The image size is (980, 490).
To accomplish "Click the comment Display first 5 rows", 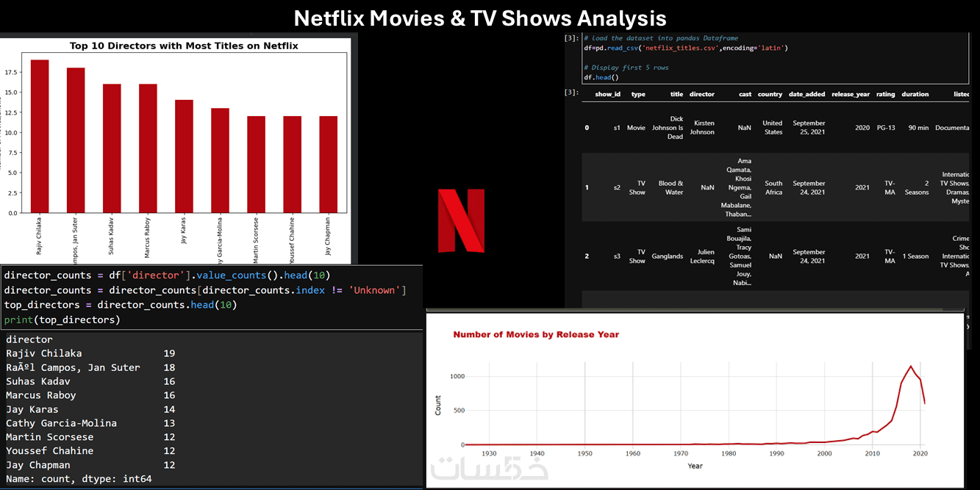I will click(626, 68).
